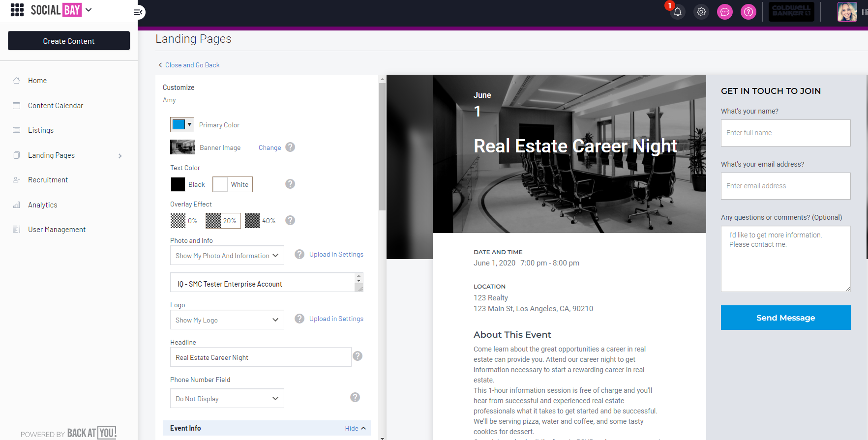Click the Coldwell Banker logo

(x=791, y=11)
